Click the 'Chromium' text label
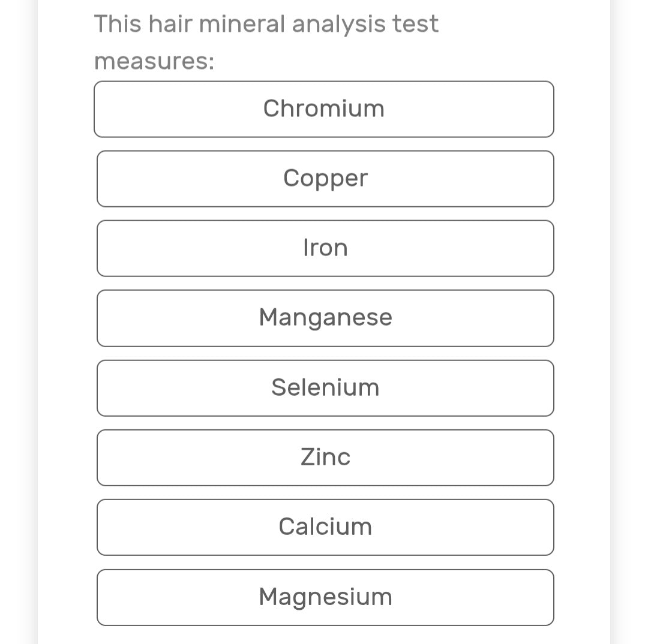The width and height of the screenshot is (648, 644). click(x=324, y=109)
